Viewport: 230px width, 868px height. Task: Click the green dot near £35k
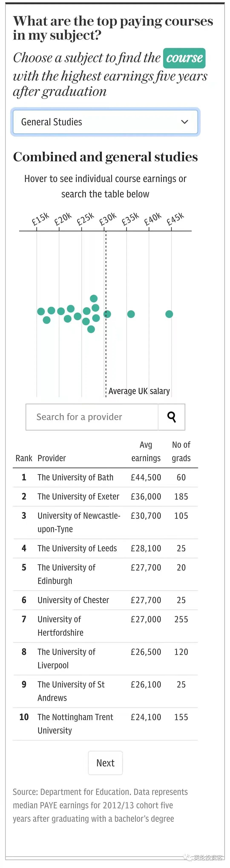(x=131, y=314)
